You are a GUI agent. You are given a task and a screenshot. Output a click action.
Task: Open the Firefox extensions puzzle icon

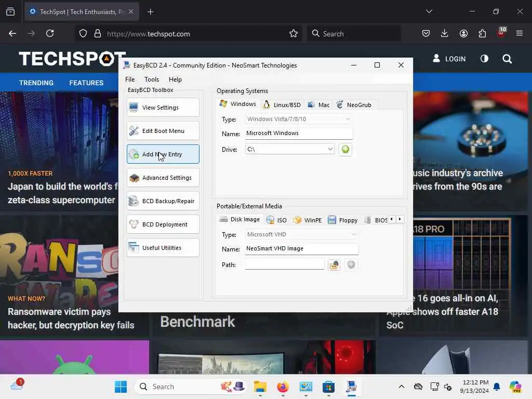pyautogui.click(x=482, y=33)
